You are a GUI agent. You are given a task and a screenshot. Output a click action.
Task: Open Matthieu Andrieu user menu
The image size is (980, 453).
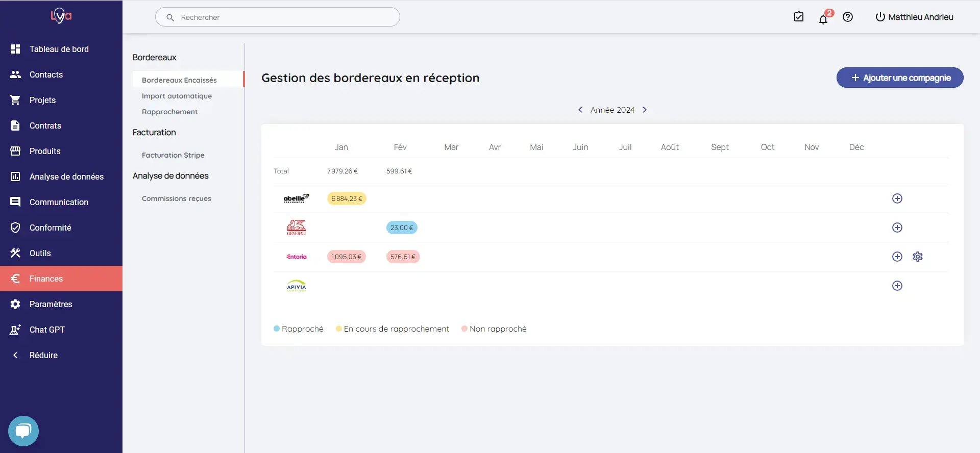(x=914, y=17)
